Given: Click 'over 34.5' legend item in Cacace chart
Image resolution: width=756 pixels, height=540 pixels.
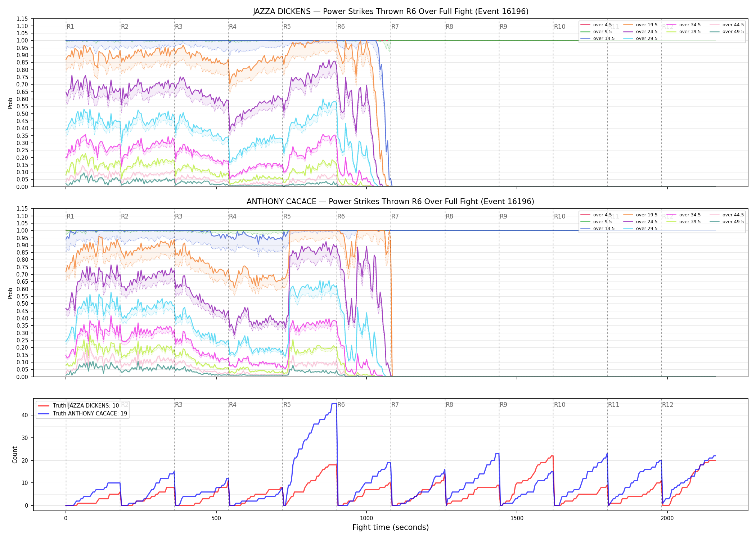Looking at the screenshot, I should [x=684, y=215].
